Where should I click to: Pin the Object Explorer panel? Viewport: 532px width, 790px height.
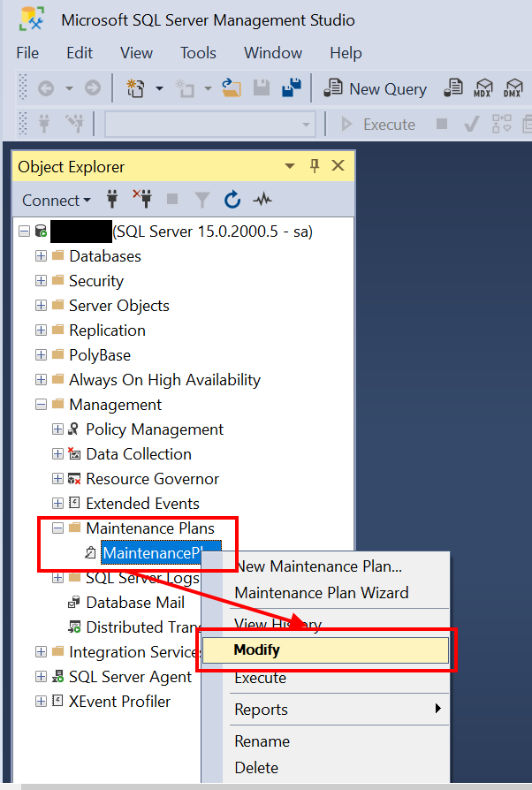coord(315,166)
